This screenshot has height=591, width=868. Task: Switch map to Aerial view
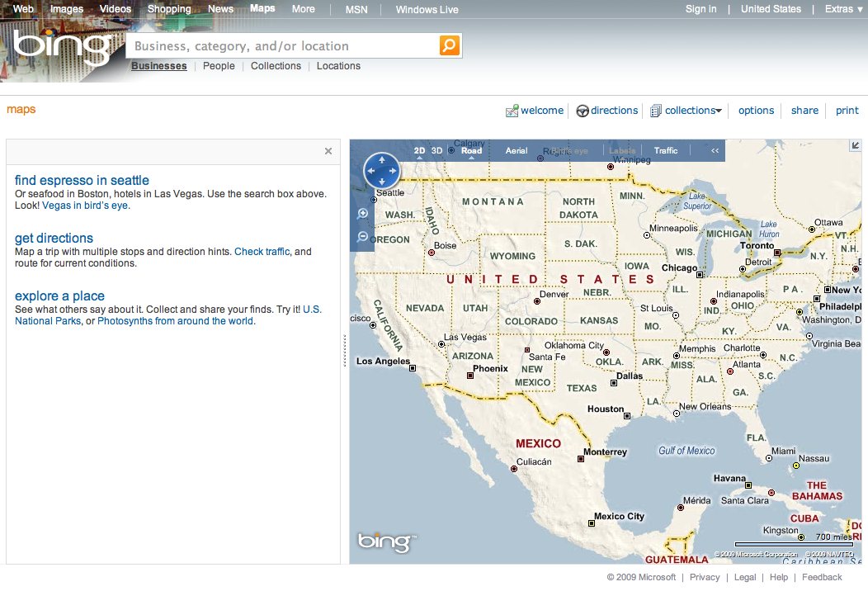(517, 151)
